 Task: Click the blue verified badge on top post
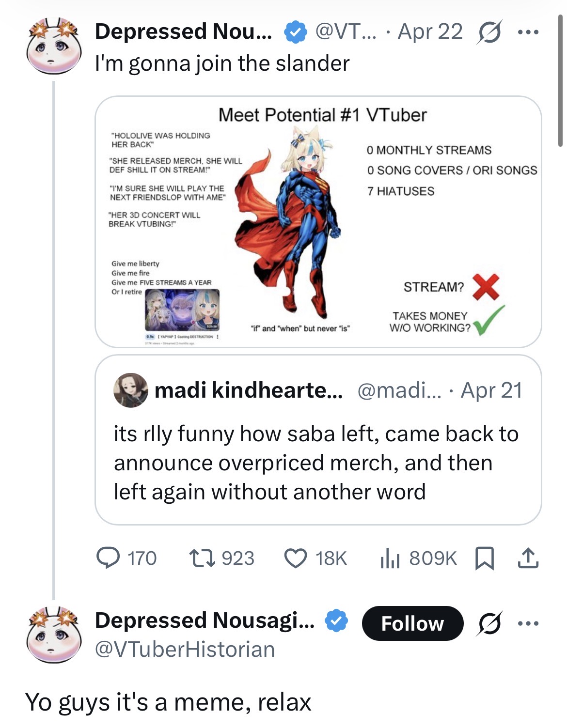pyautogui.click(x=295, y=32)
